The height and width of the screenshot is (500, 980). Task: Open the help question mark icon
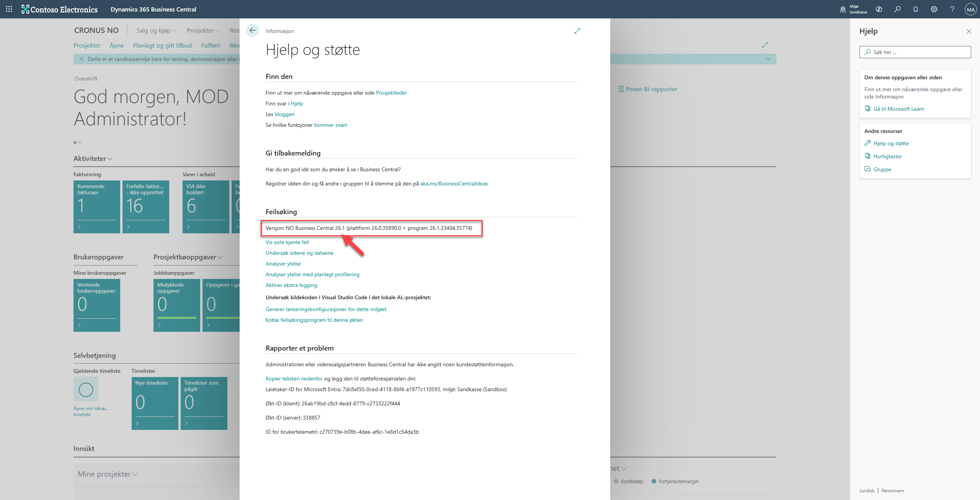click(x=952, y=9)
